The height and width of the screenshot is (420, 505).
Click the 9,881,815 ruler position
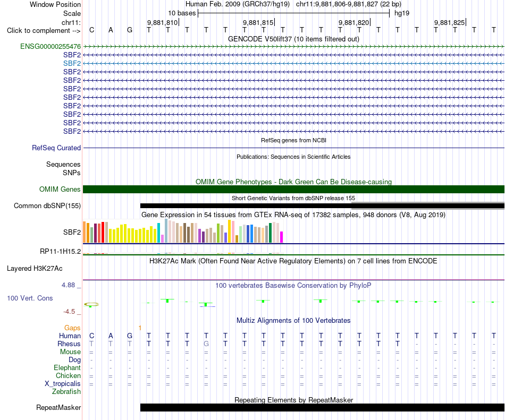tap(258, 22)
